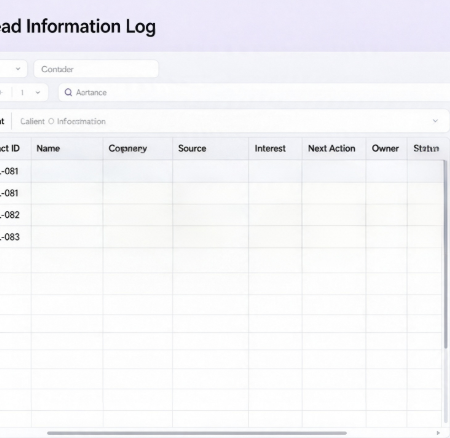Sort by the Interest column header
Screen dimensions: 450x438
[x=270, y=148]
